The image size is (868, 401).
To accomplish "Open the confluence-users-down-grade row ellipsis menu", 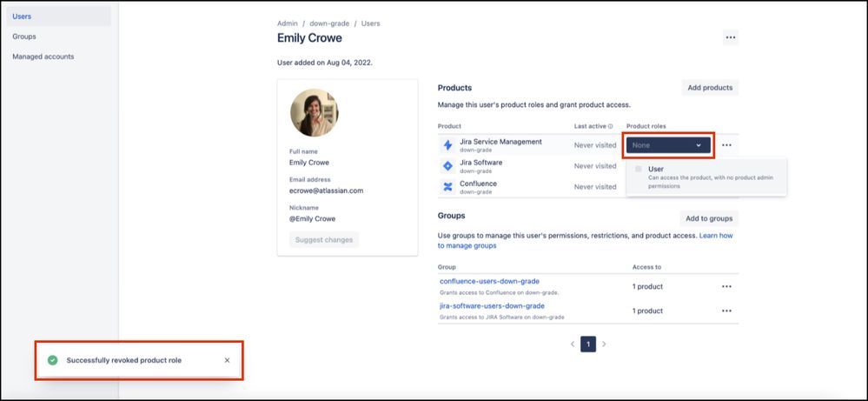I will click(x=727, y=287).
